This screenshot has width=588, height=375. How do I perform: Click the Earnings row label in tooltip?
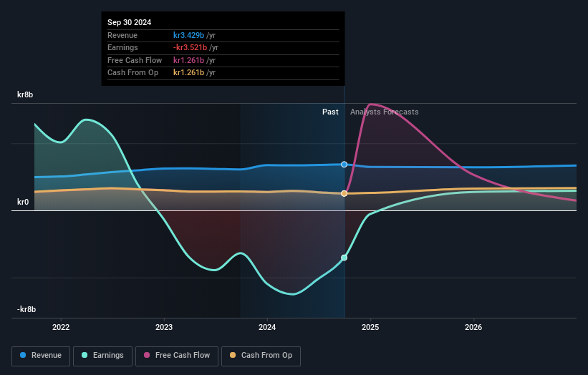[x=122, y=47]
